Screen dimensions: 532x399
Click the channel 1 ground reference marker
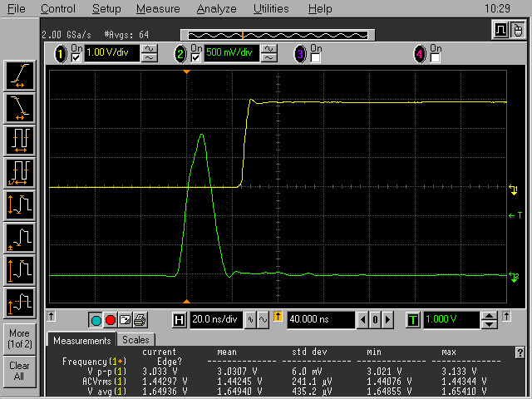(x=514, y=190)
